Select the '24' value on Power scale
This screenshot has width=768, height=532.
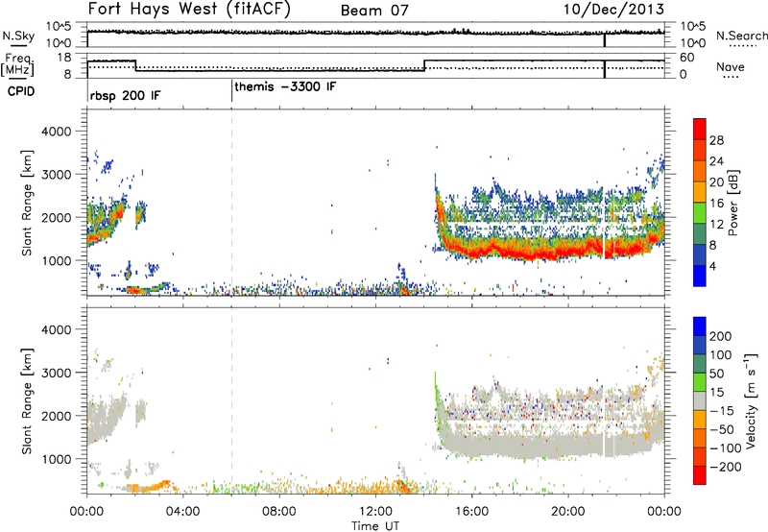[716, 161]
